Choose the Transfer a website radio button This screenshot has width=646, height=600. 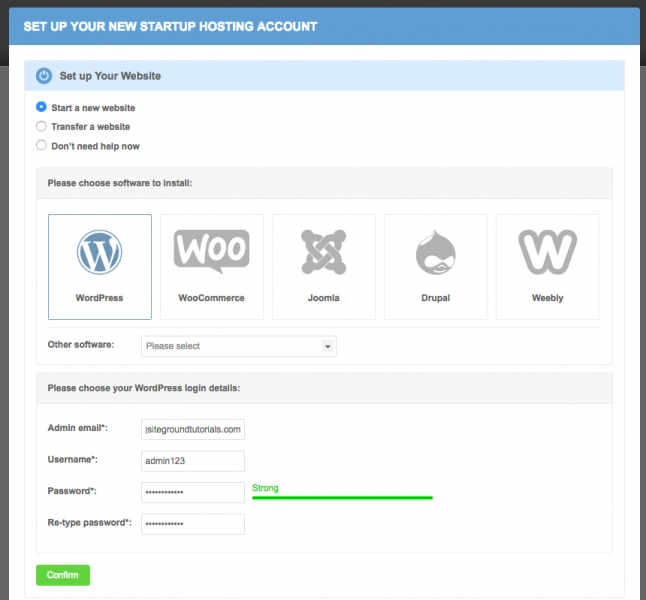pos(41,126)
